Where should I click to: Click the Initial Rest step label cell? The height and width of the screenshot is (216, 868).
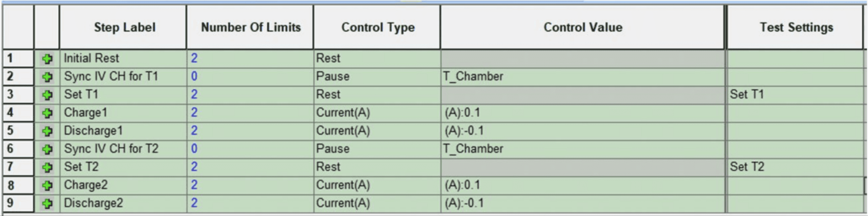91,58
